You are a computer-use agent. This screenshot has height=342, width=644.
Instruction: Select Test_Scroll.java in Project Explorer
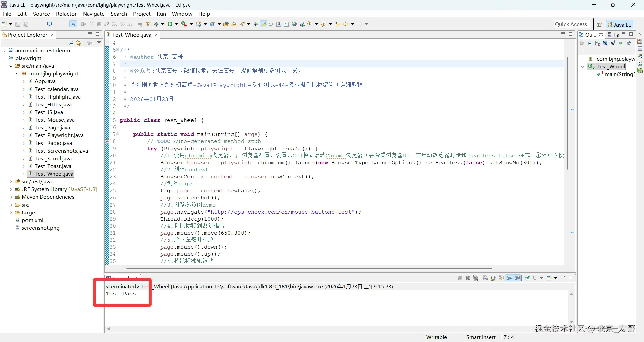[x=53, y=159]
